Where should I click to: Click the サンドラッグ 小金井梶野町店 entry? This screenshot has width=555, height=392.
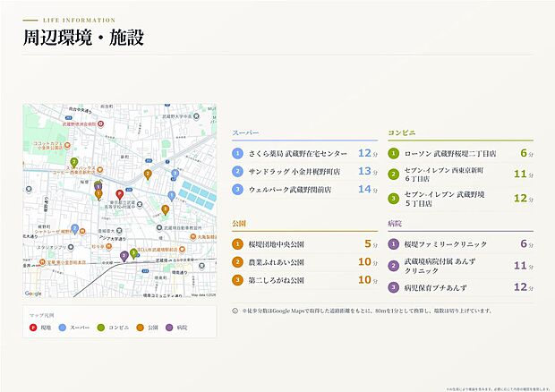pos(295,172)
